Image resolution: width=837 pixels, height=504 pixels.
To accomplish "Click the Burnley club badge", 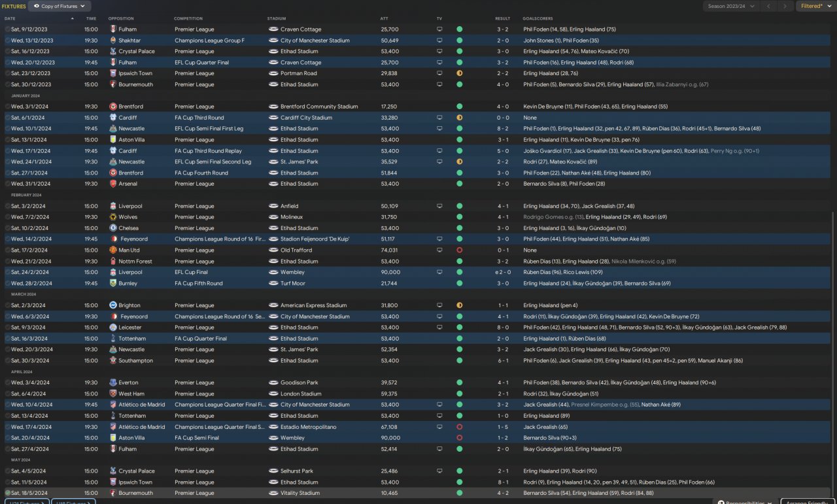I will [x=113, y=283].
